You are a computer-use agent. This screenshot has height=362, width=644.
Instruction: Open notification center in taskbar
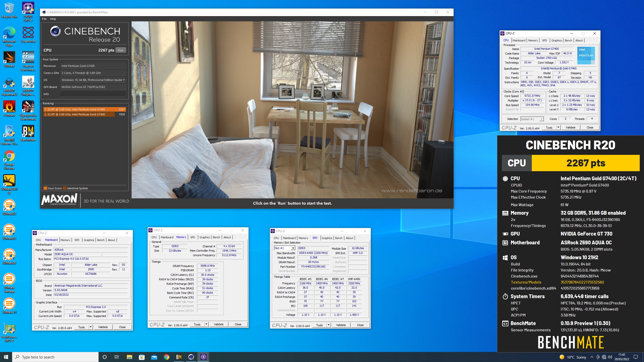pos(636,357)
